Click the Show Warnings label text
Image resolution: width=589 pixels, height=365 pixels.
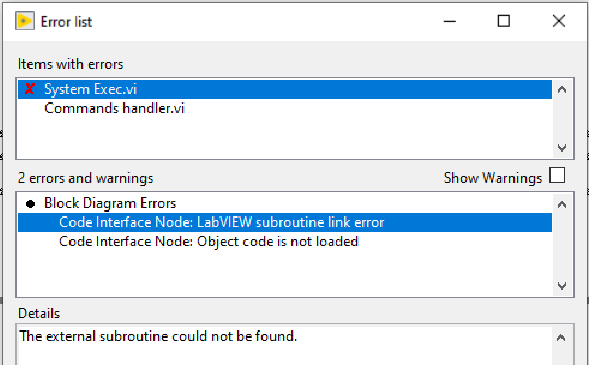click(x=493, y=178)
